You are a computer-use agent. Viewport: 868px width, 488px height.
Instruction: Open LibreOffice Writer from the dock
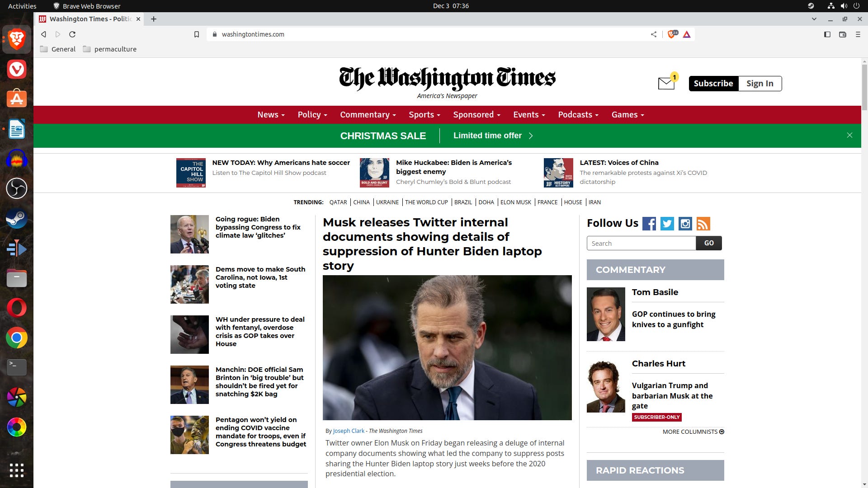tap(17, 129)
